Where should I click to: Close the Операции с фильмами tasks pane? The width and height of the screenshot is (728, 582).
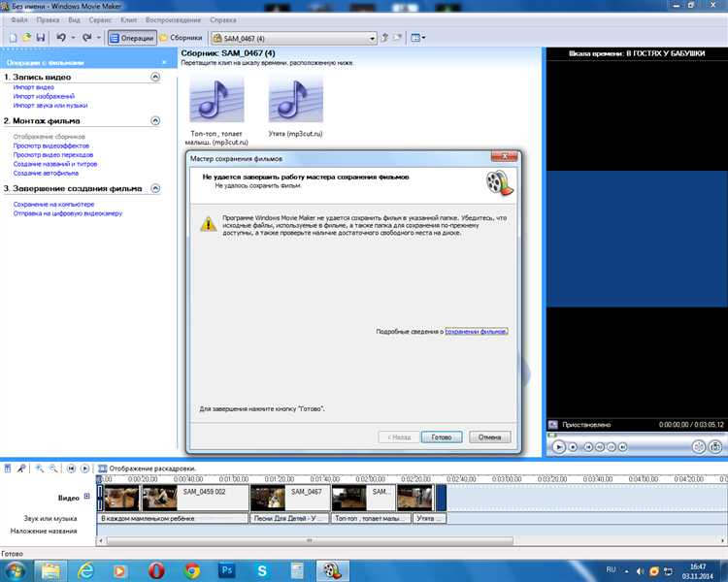coord(164,62)
